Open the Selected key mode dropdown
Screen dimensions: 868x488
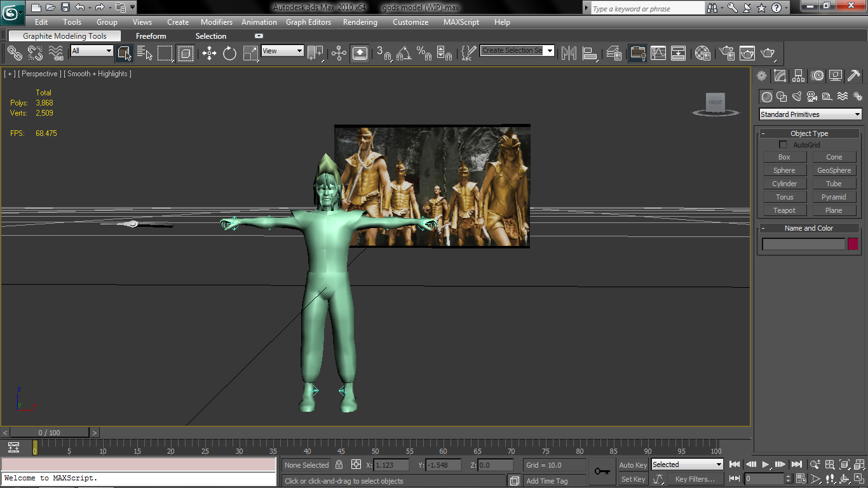point(688,464)
